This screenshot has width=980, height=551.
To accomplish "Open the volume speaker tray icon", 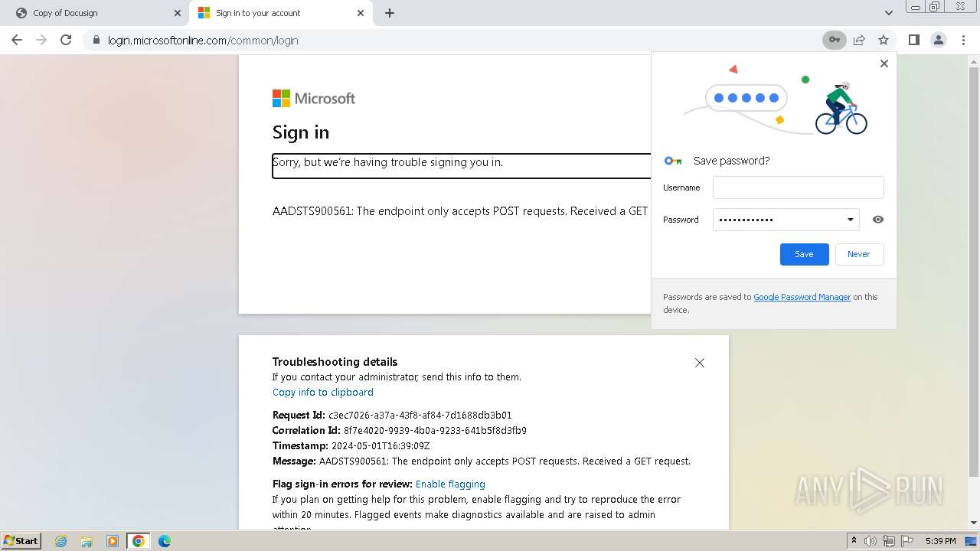I will tap(871, 541).
